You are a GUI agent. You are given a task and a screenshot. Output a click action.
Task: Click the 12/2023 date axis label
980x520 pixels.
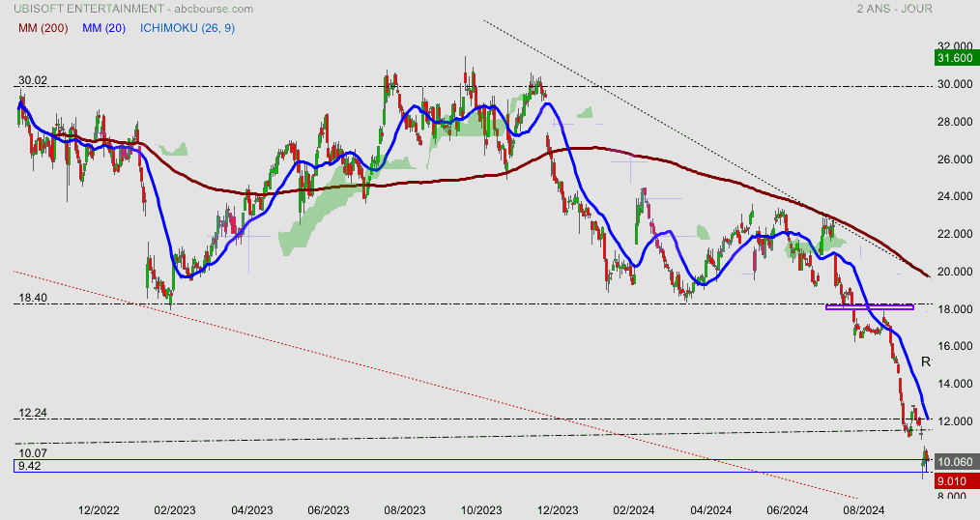[558, 510]
